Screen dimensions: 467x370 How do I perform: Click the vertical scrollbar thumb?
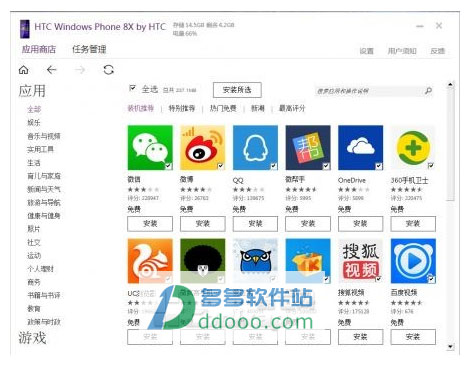(x=450, y=145)
